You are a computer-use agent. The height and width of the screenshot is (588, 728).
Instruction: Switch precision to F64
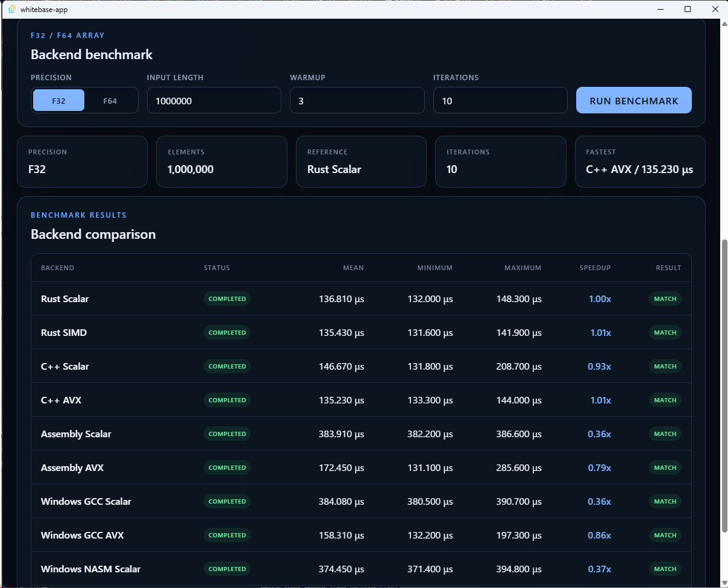click(110, 101)
